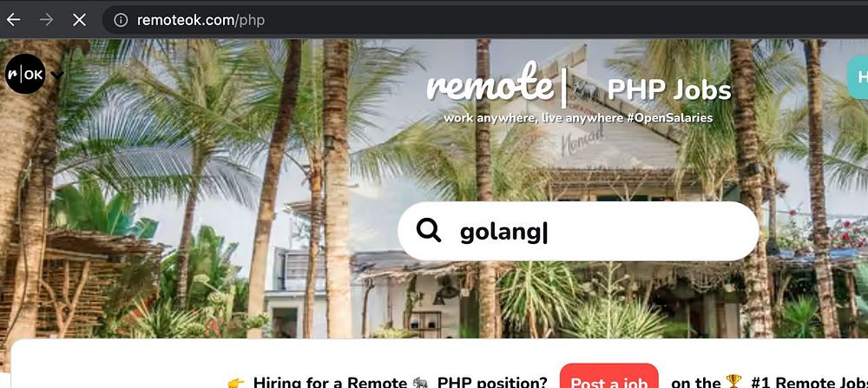The height and width of the screenshot is (388, 868).
Task: Click the round r|OK logo
Action: point(25,74)
